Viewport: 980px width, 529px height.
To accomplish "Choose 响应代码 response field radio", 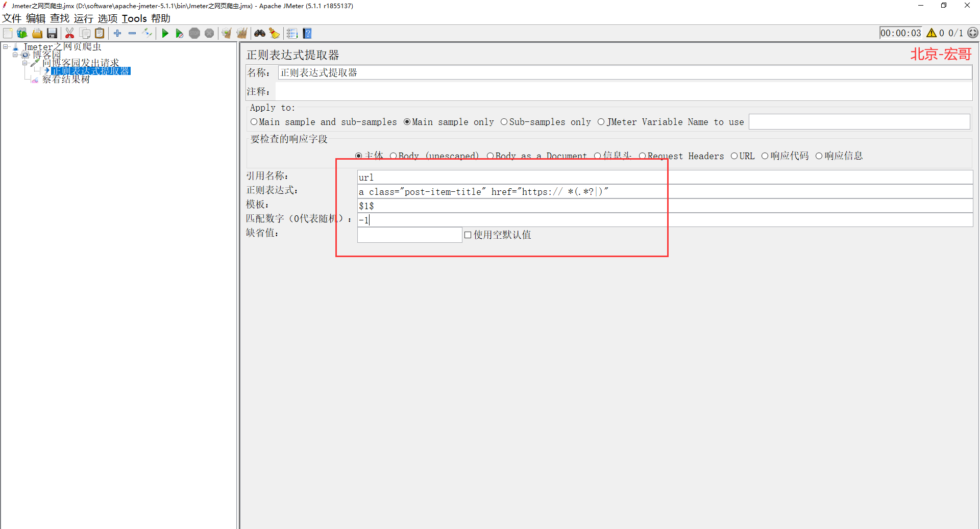I will pyautogui.click(x=785, y=156).
